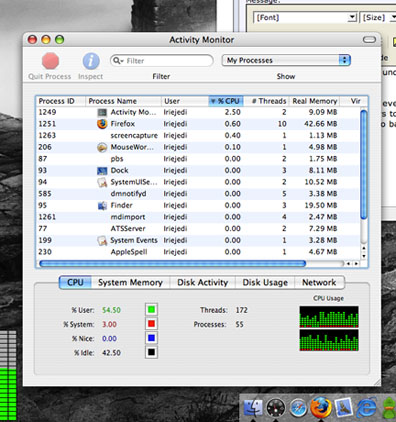Screen dimensions: 396x422
Task: Click the 19.50 MB Finder memory value
Action: (x=320, y=206)
